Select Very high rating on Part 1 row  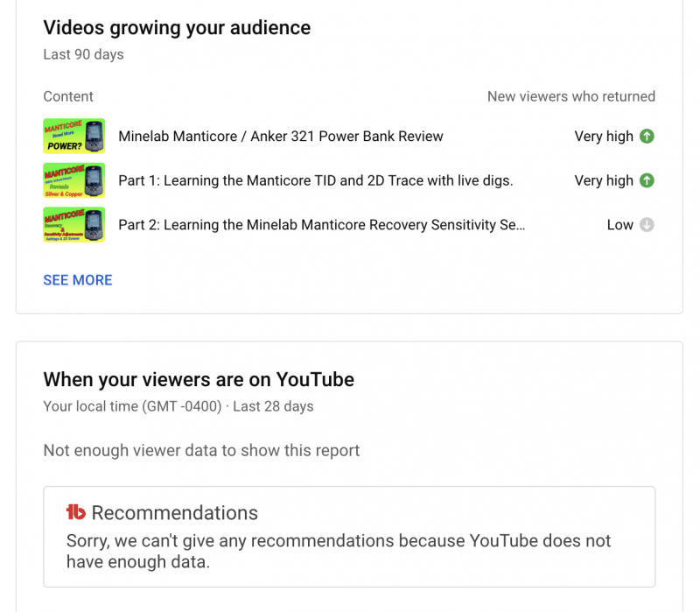click(x=603, y=180)
